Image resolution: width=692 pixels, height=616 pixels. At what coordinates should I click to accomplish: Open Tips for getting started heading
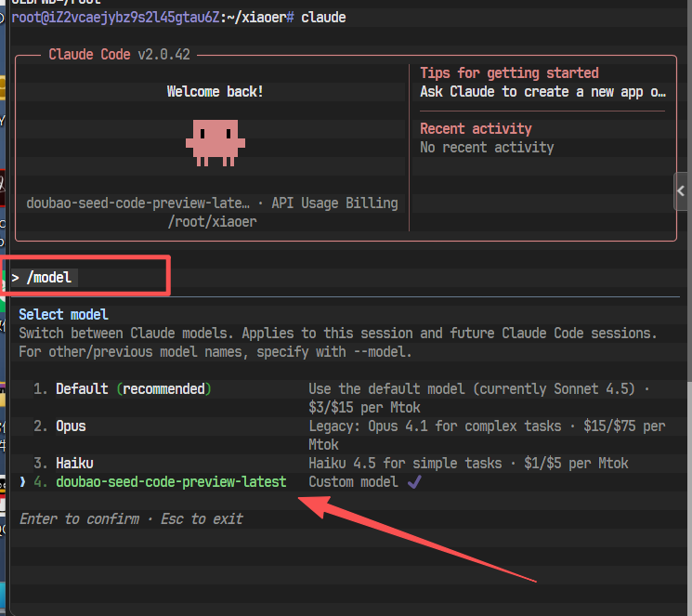pos(509,72)
